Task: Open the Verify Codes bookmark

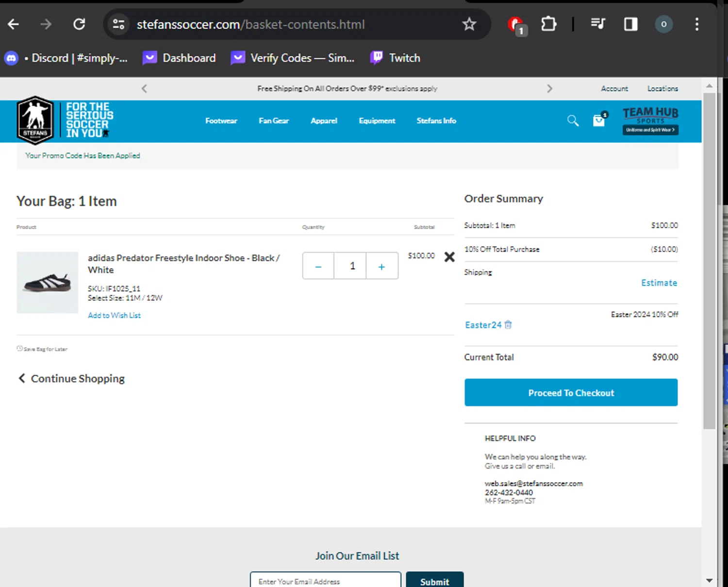Action: tap(293, 58)
